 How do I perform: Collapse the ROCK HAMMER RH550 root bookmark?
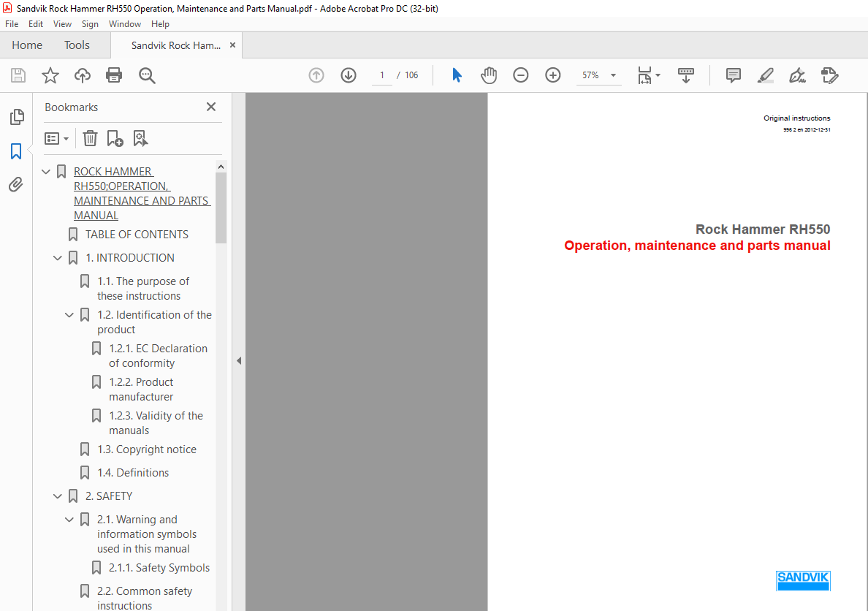[46, 172]
